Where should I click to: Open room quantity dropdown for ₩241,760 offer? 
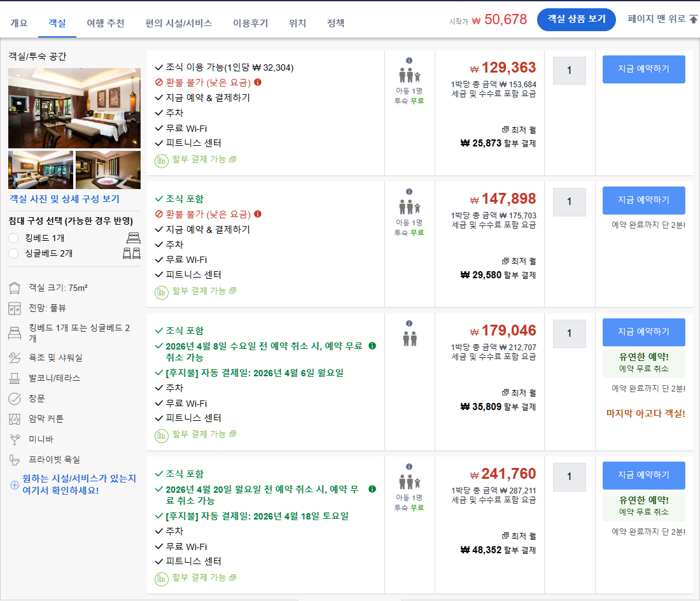coord(569,477)
